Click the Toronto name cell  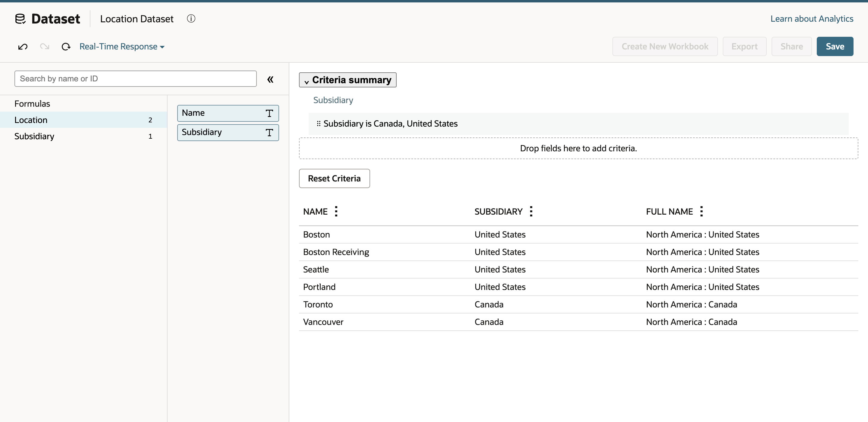318,305
